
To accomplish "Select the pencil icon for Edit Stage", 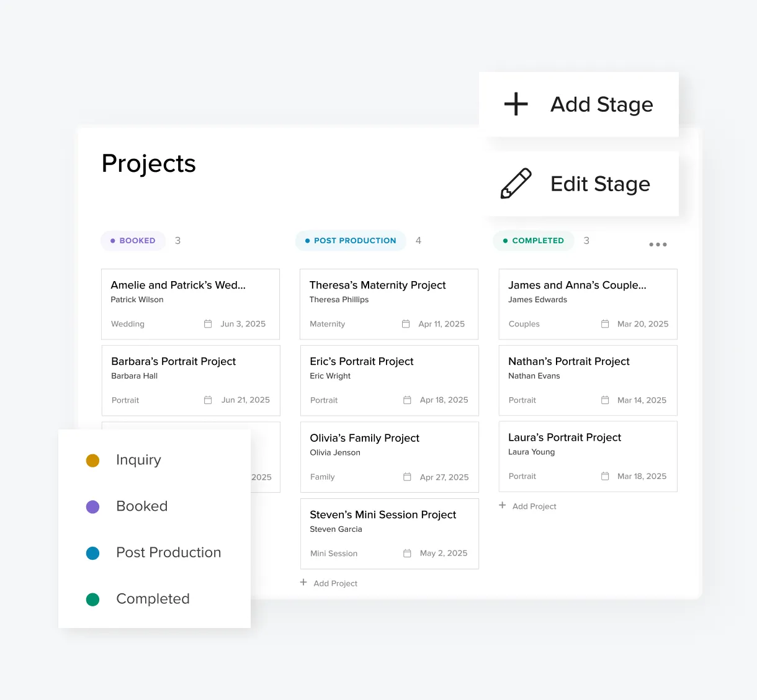I will click(516, 183).
